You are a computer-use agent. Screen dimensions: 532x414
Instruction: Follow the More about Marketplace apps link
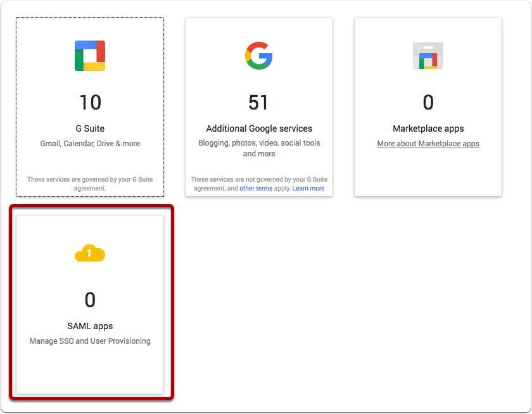tap(428, 144)
